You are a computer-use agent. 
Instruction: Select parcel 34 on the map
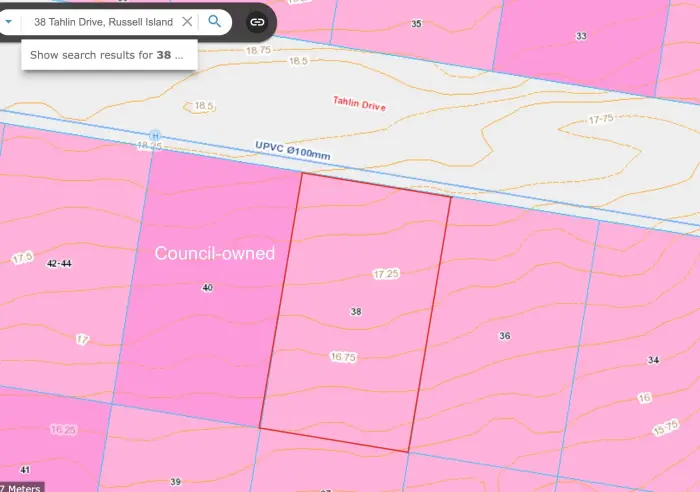[x=653, y=360]
